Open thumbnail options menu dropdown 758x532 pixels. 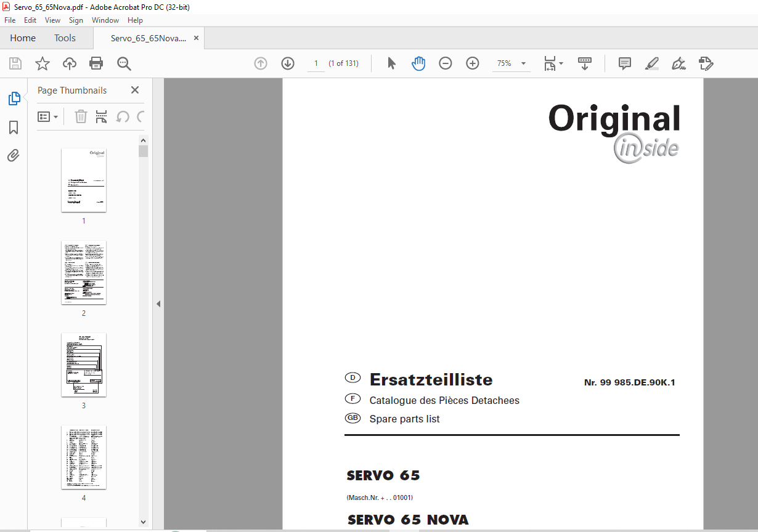point(47,116)
